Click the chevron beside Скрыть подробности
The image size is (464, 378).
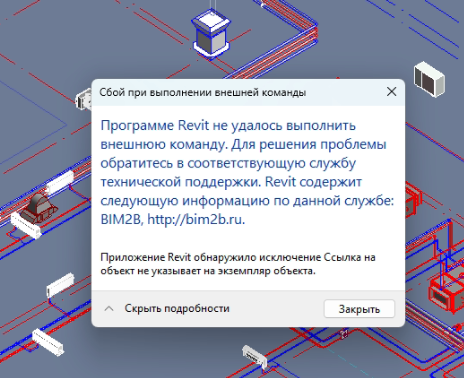point(109,309)
